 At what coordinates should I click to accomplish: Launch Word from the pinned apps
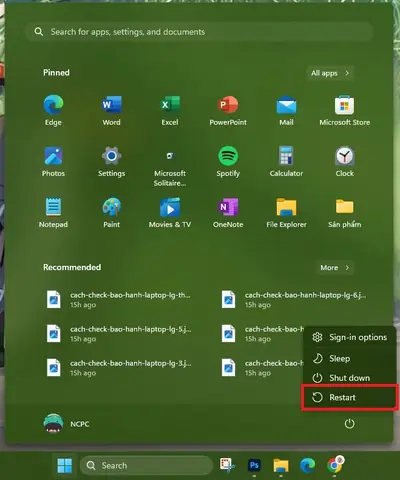point(111,110)
